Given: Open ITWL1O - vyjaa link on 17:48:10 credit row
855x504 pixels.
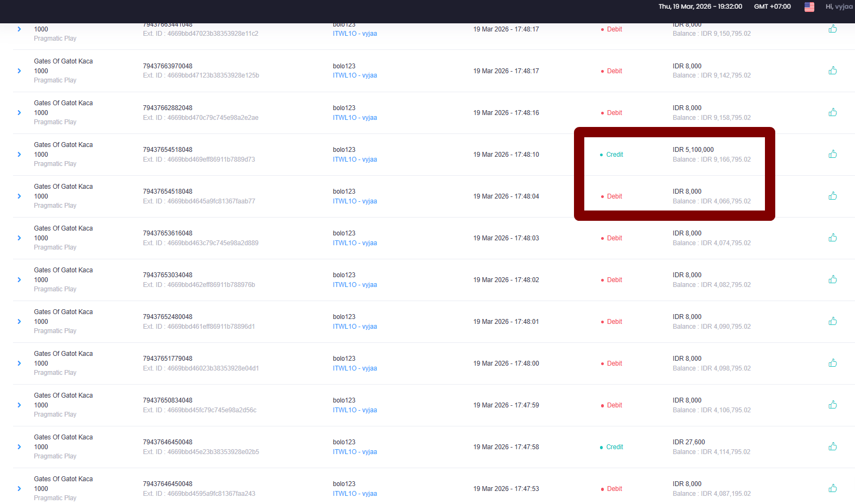Looking at the screenshot, I should (x=355, y=160).
